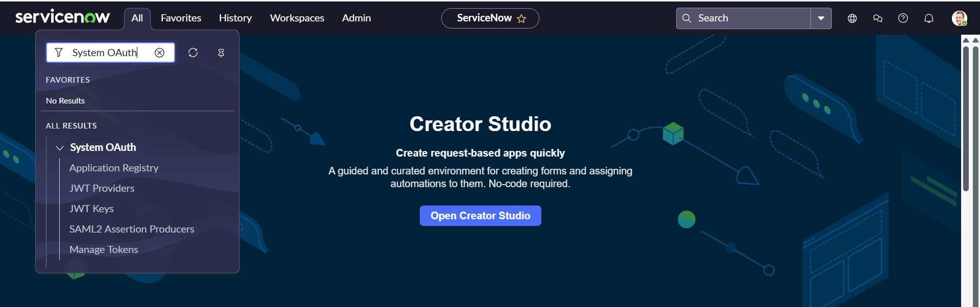
Task: Open the Favorites menu
Action: [181, 18]
